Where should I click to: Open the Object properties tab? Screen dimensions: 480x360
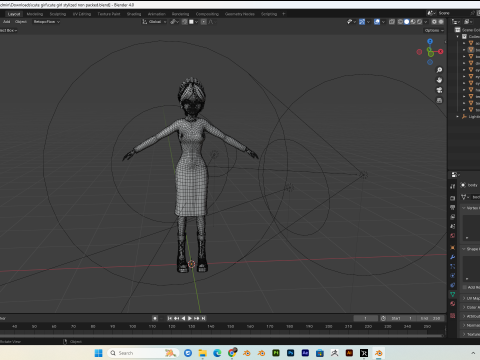(x=452, y=248)
